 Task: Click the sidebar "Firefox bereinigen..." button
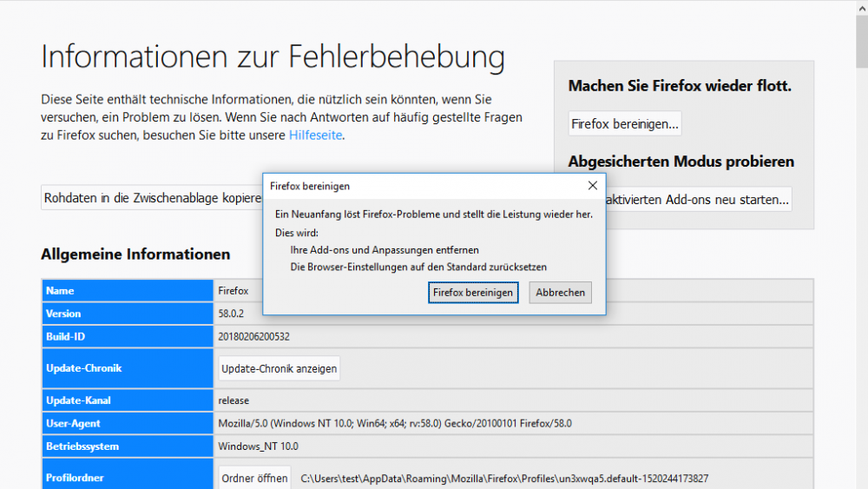pyautogui.click(x=624, y=124)
